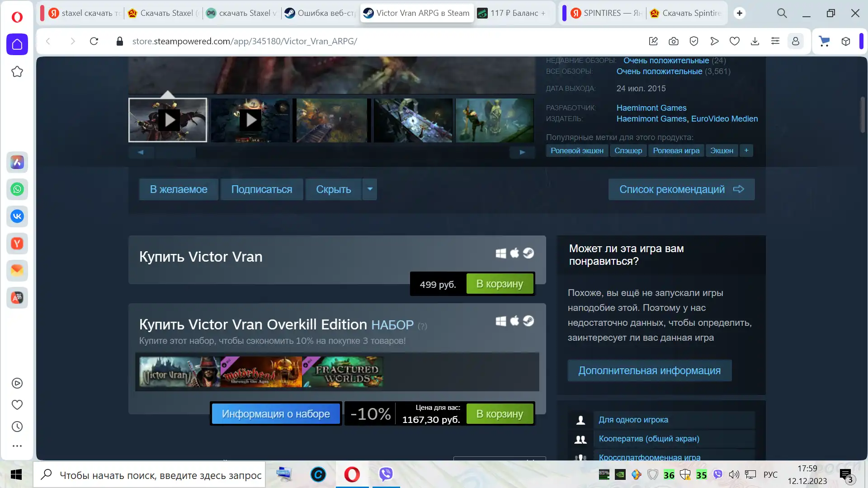Switch to SPINTIRES Yandex tab
This screenshot has height=488, width=868.
point(607,13)
